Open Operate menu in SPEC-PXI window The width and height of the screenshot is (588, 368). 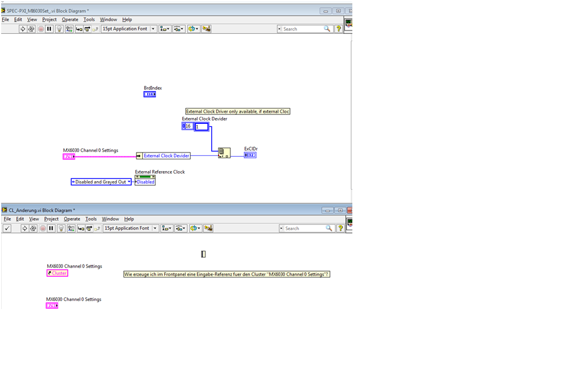click(70, 19)
